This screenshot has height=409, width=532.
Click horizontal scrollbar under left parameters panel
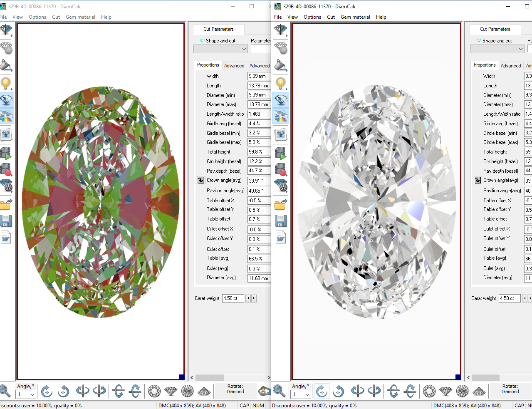[230, 378]
